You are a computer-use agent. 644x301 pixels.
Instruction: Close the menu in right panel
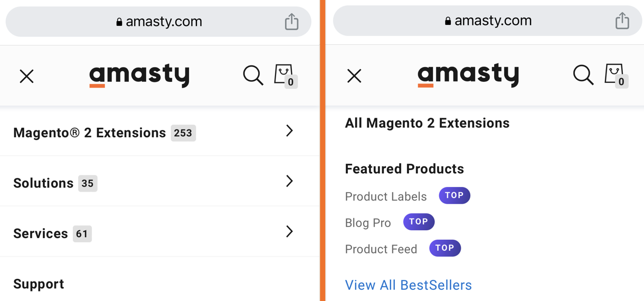(354, 76)
